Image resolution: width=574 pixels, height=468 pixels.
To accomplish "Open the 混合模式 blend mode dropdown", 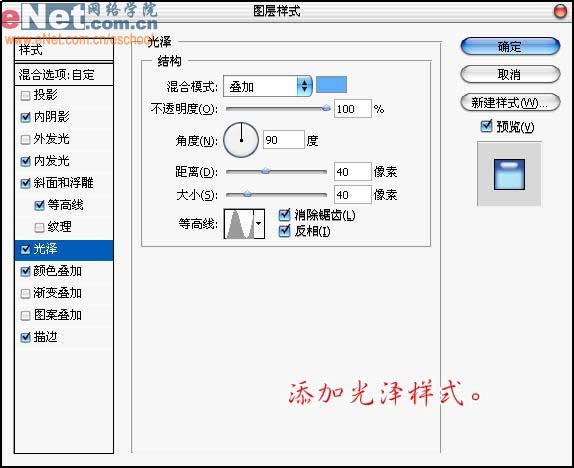I will 268,86.
